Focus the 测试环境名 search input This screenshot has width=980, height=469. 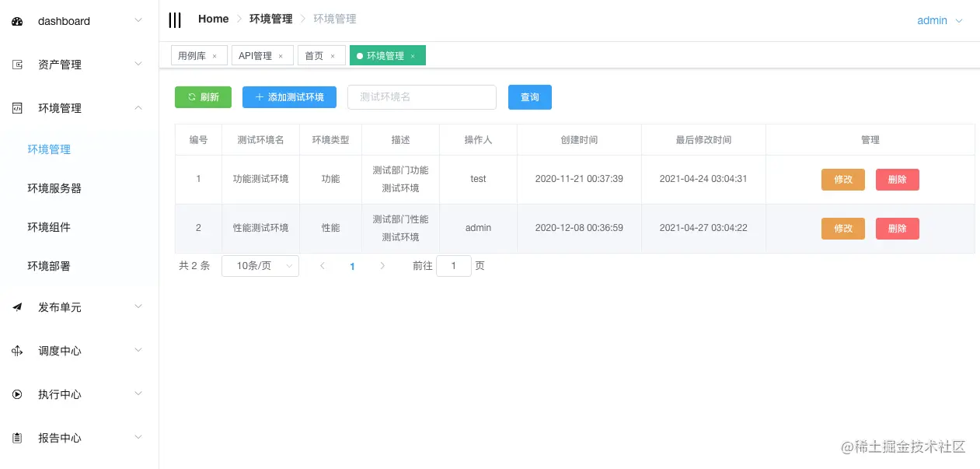point(422,97)
